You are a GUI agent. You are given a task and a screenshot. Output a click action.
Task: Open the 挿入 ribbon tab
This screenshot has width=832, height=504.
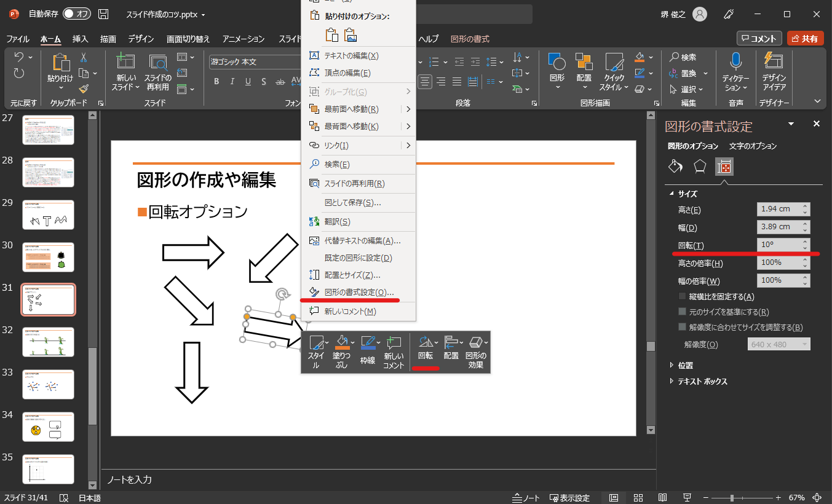[x=80, y=39]
